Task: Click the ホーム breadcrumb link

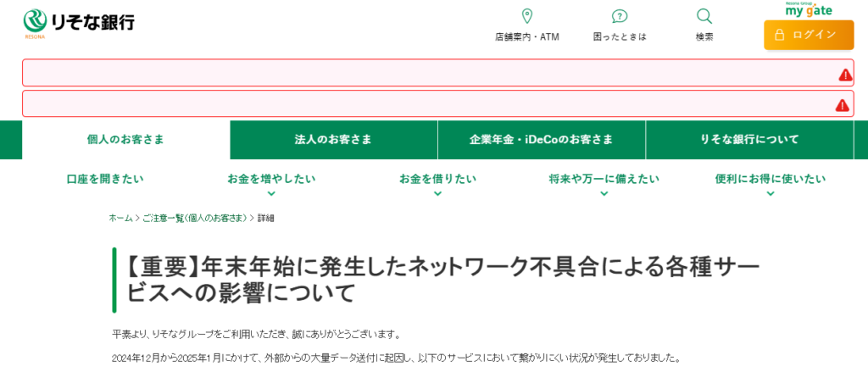Action: click(x=120, y=219)
